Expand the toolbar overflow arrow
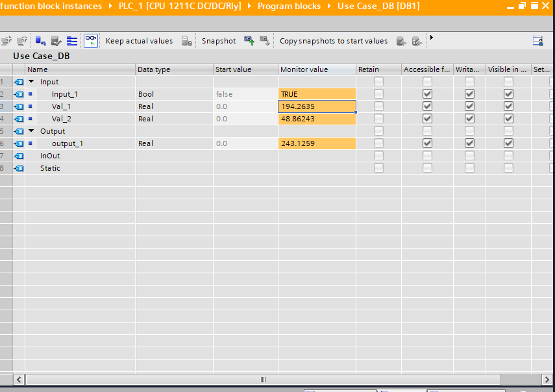This screenshot has height=392, width=555. point(431,38)
